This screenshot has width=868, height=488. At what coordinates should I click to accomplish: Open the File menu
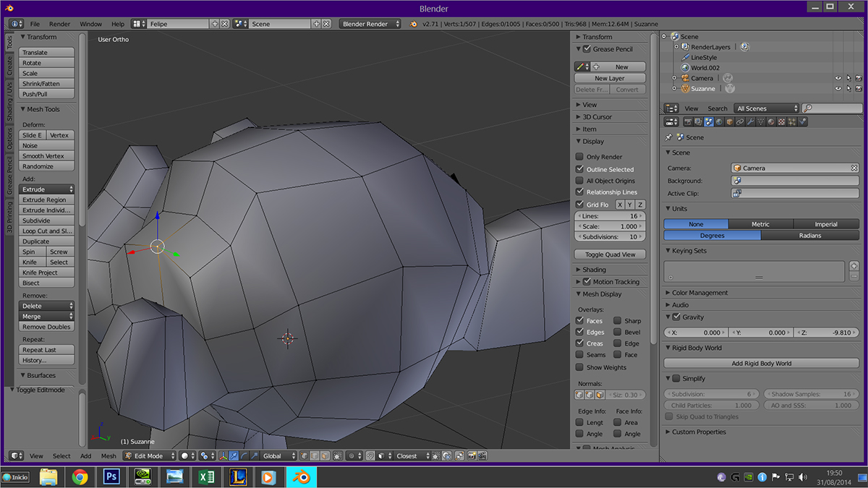click(35, 24)
